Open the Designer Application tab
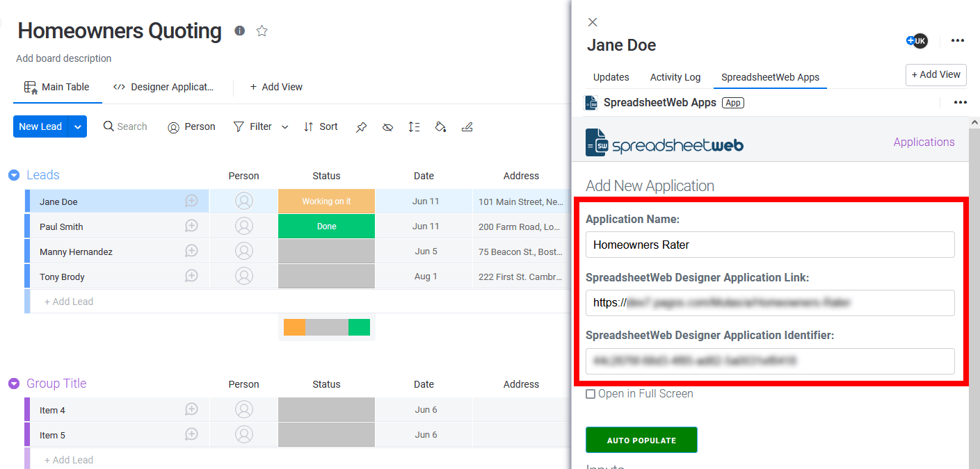The height and width of the screenshot is (469, 980). coord(163,87)
